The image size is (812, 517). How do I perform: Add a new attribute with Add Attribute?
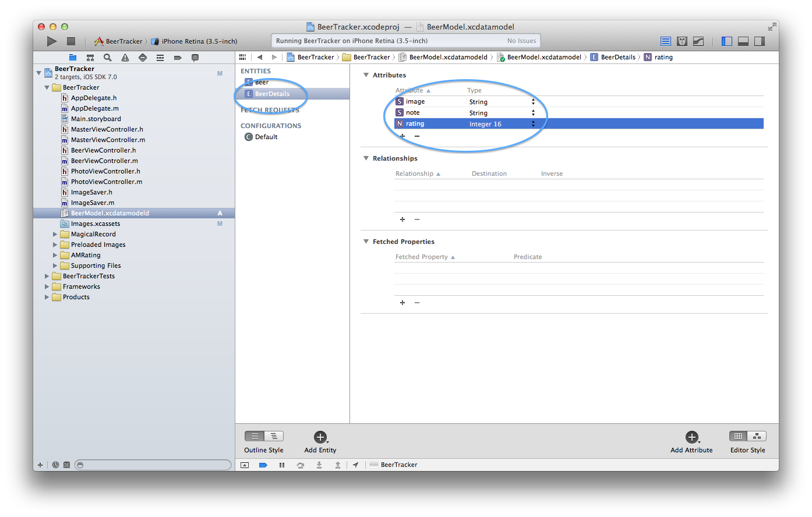coord(692,437)
